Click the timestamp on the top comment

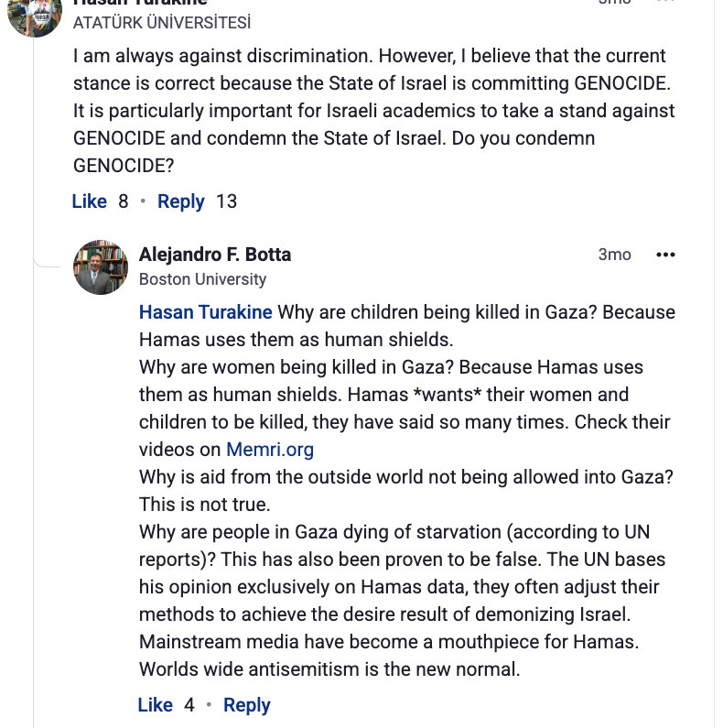tap(614, 2)
